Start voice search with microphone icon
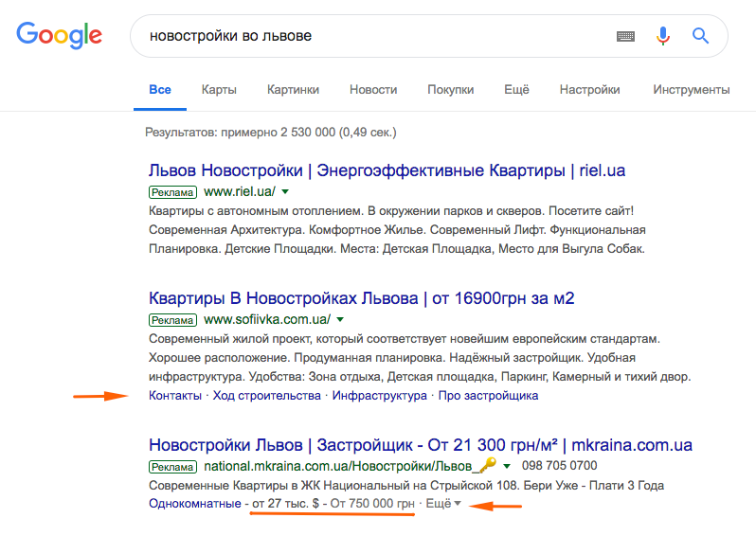 coord(663,37)
